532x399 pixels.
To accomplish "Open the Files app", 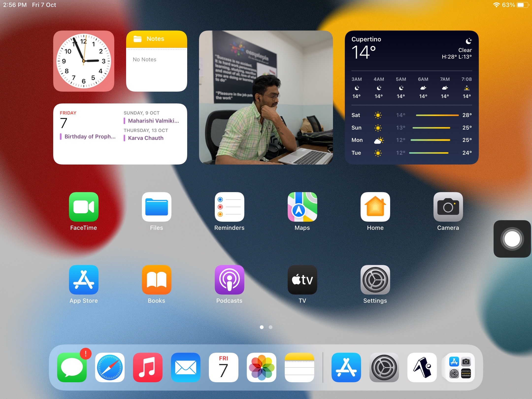I will [156, 207].
